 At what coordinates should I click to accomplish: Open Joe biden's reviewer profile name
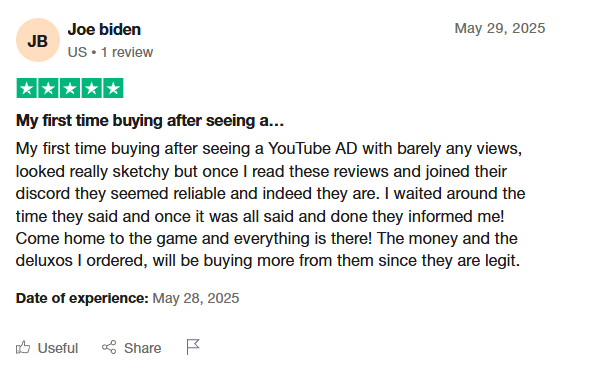[104, 29]
